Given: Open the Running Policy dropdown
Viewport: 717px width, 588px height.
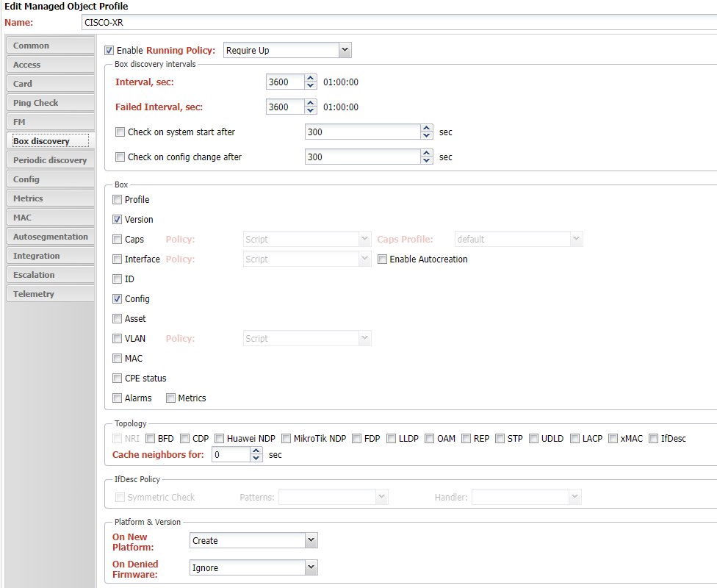Looking at the screenshot, I should click(345, 50).
